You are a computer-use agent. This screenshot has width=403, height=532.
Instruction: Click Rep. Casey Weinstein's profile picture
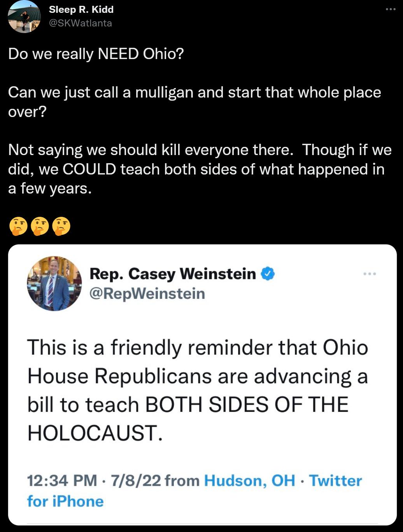(55, 284)
